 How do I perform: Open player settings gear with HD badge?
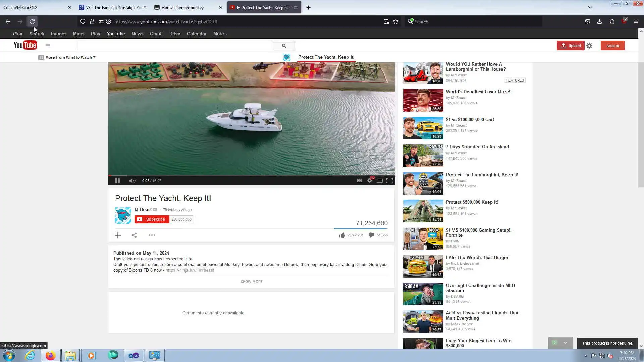coord(370,181)
